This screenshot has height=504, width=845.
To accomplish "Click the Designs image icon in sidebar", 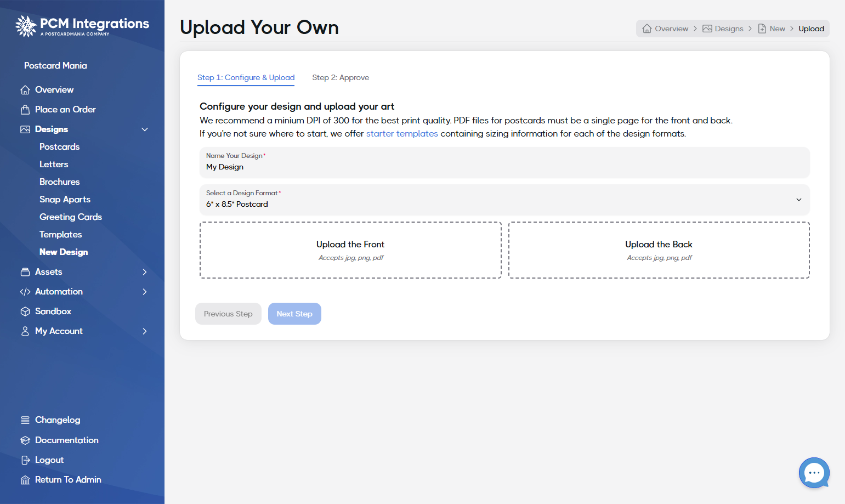I will 25,129.
